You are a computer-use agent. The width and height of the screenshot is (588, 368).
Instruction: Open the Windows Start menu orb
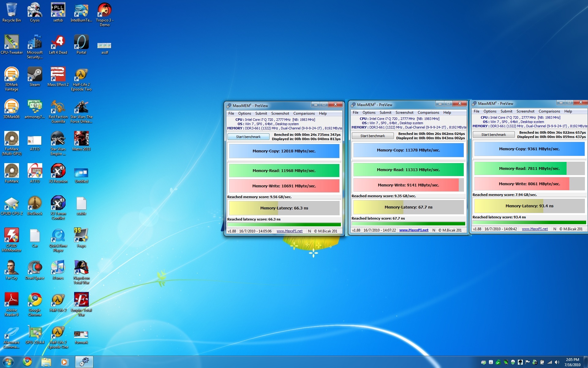tap(8, 362)
